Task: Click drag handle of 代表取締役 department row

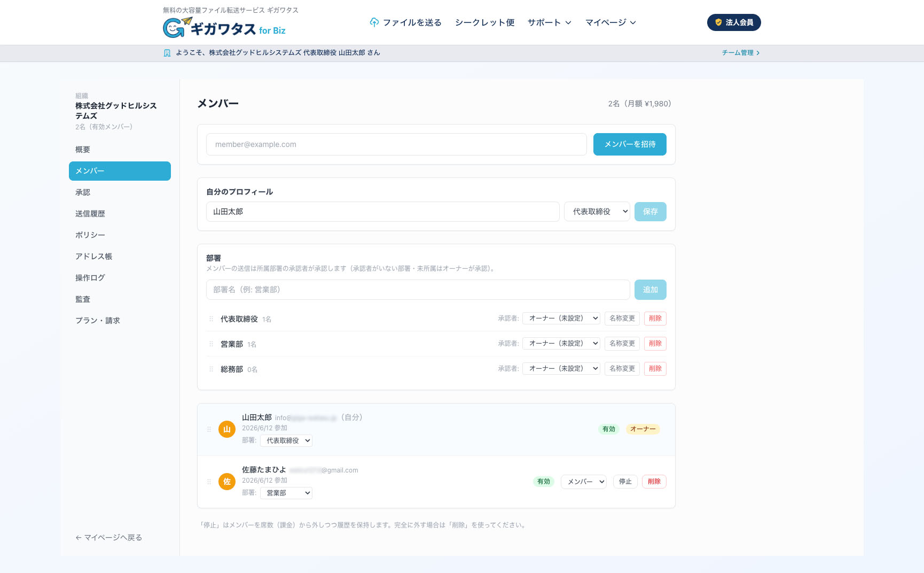Action: point(211,319)
